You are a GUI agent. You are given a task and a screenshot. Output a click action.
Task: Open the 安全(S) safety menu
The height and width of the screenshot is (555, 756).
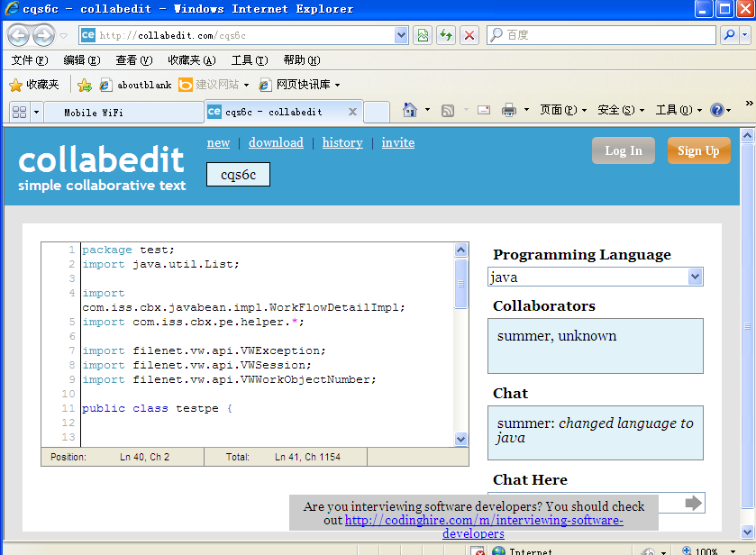621,110
